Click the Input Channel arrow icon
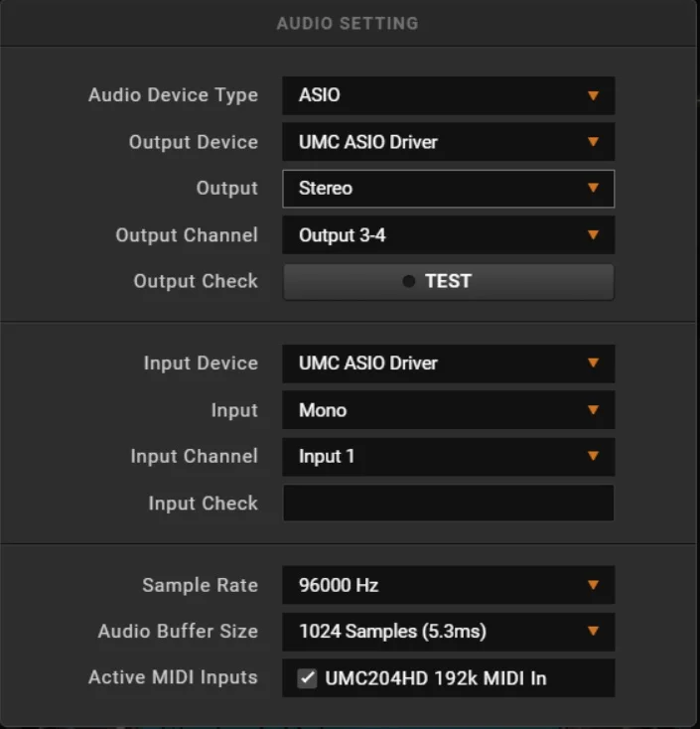 pos(593,457)
